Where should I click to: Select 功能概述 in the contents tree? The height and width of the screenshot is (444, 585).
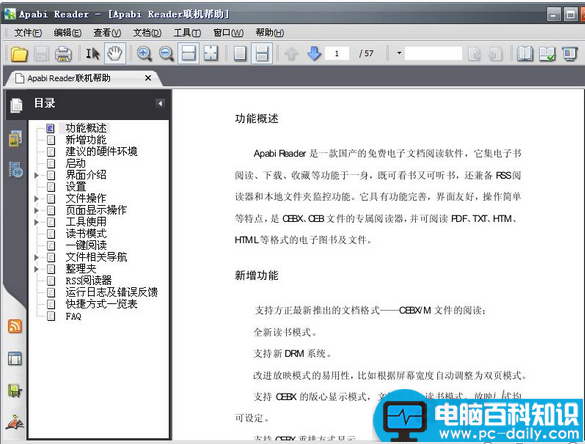tap(86, 128)
